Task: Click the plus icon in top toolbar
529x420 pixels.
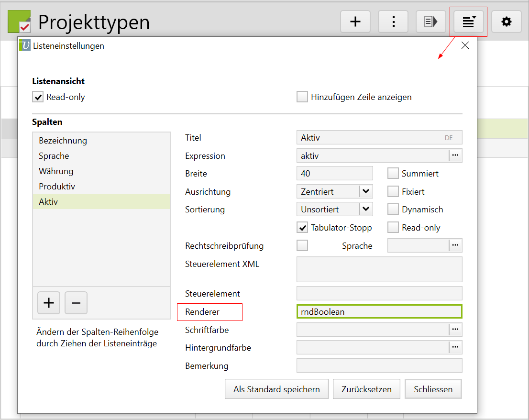Action: pyautogui.click(x=355, y=22)
